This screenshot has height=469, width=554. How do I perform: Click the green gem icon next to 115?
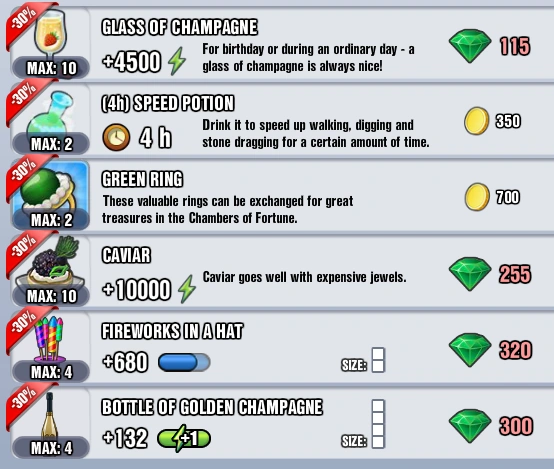470,47
